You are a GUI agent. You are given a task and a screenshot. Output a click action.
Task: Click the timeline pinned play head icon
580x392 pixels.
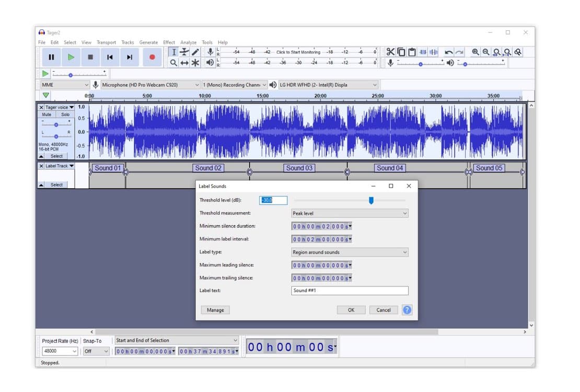pos(46,96)
